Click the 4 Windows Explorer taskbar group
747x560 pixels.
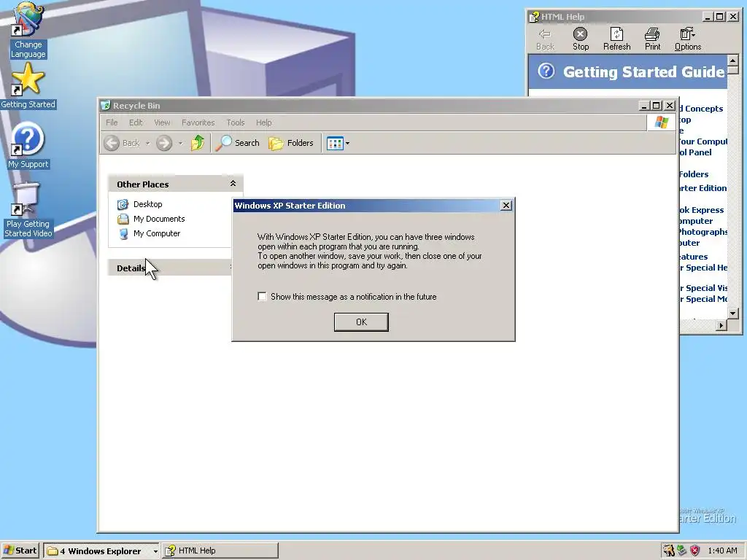(101, 551)
